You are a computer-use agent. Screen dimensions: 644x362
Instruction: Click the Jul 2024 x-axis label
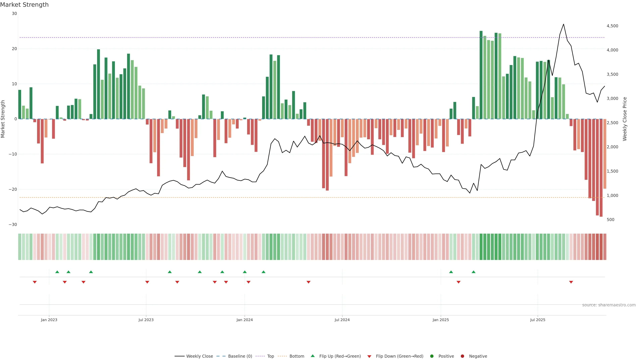coord(342,320)
